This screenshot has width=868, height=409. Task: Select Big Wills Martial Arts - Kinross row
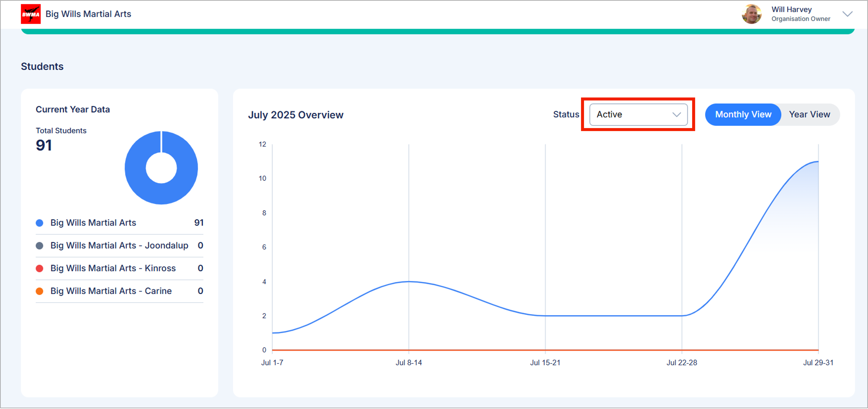click(x=113, y=268)
